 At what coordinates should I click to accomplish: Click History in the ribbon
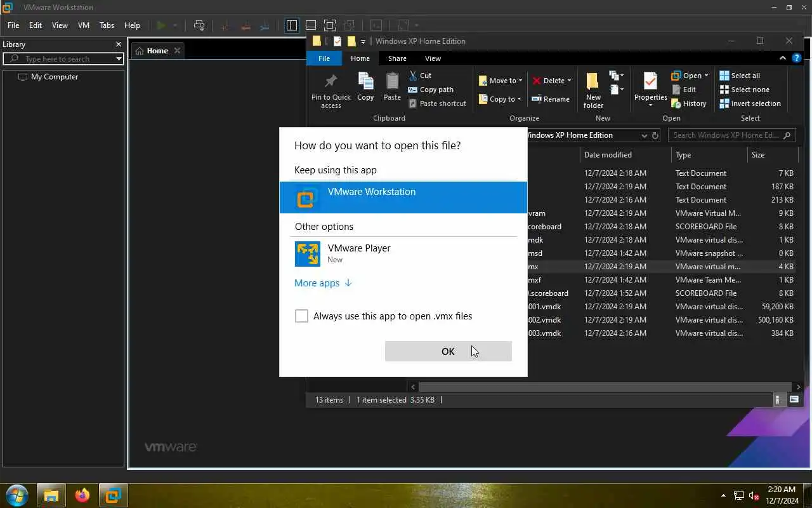[689, 104]
